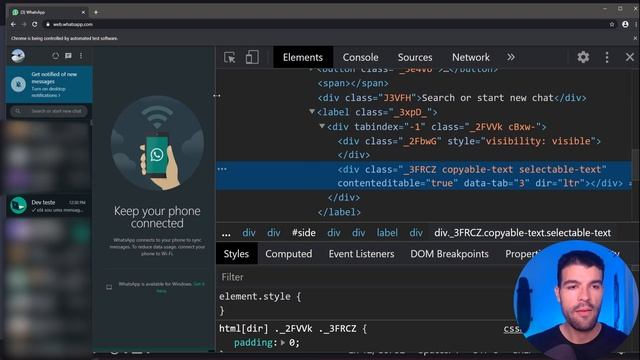Dismiss the automated test software infobar
The width and height of the screenshot is (640, 360).
point(635,38)
